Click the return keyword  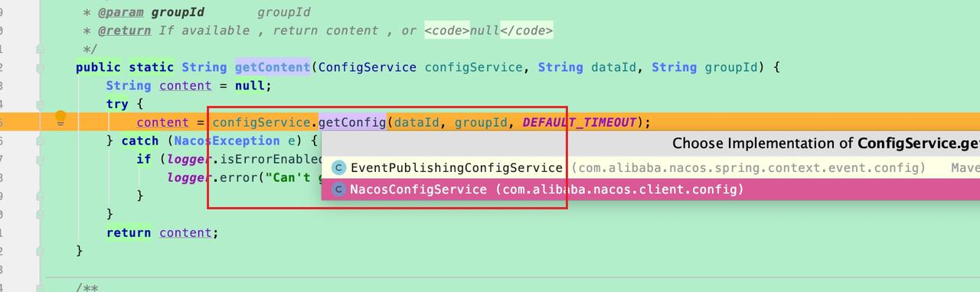[129, 232]
